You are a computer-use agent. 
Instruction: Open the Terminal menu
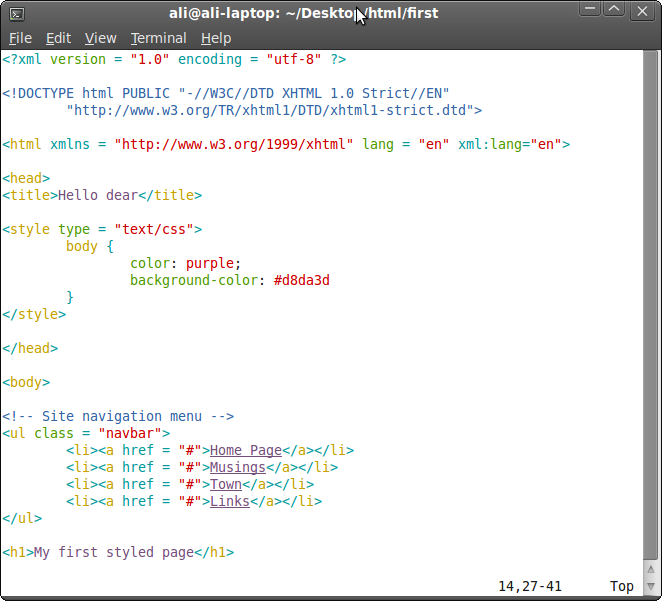point(158,38)
